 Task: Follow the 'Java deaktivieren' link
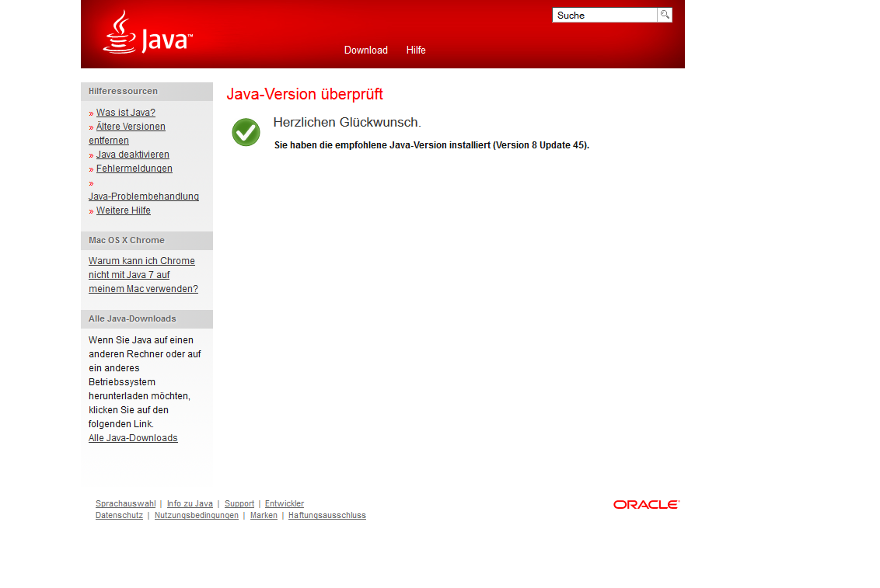click(x=132, y=155)
